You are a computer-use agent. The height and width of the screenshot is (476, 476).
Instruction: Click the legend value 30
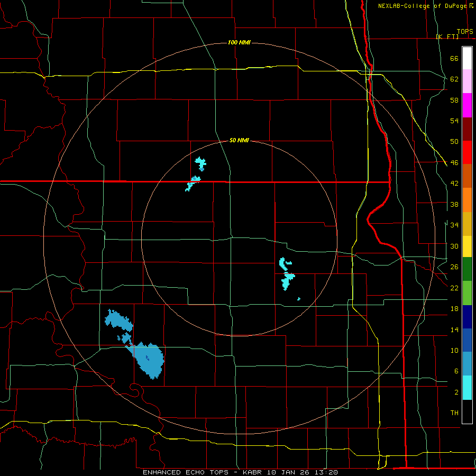tap(454, 246)
